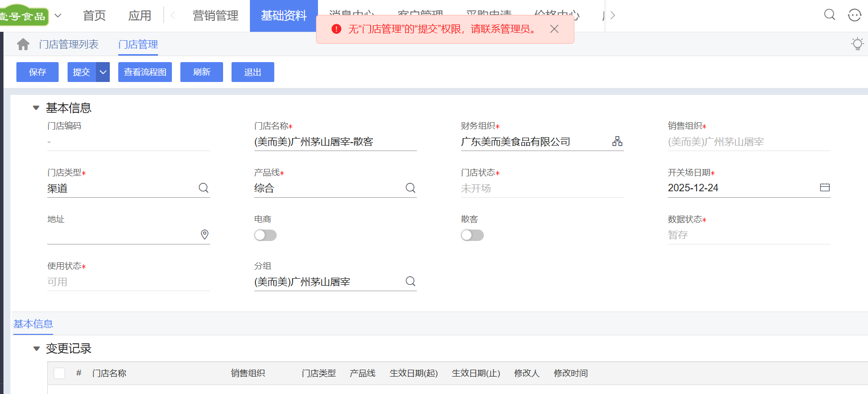The height and width of the screenshot is (394, 868).
Task: Click the 保存 button
Action: pos(37,72)
